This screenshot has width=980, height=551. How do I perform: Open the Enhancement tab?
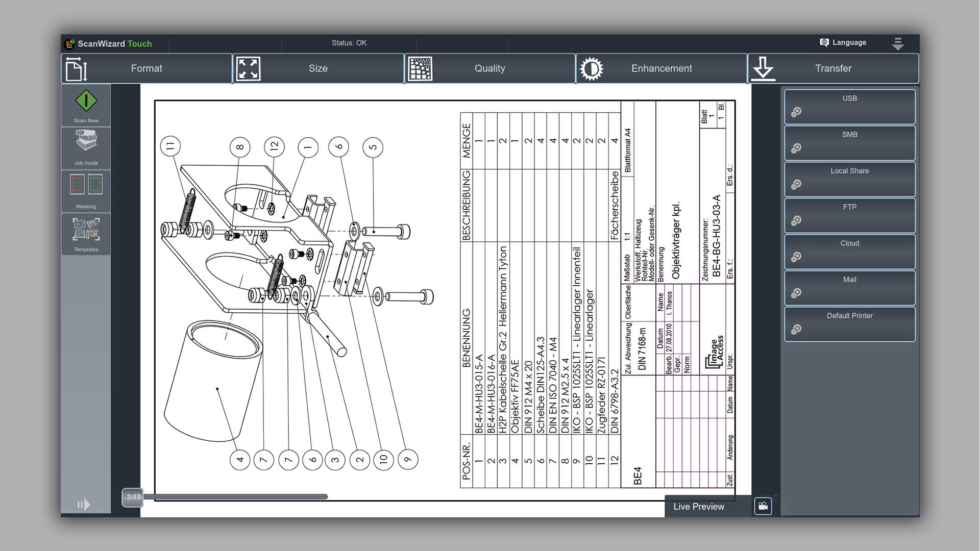pos(661,68)
